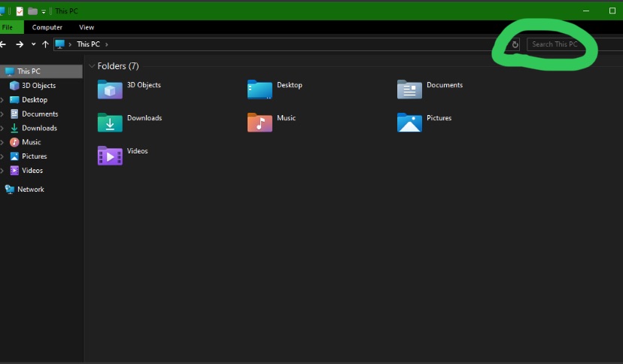Select 3D Objects in the sidebar tree
The image size is (623, 364).
38,85
